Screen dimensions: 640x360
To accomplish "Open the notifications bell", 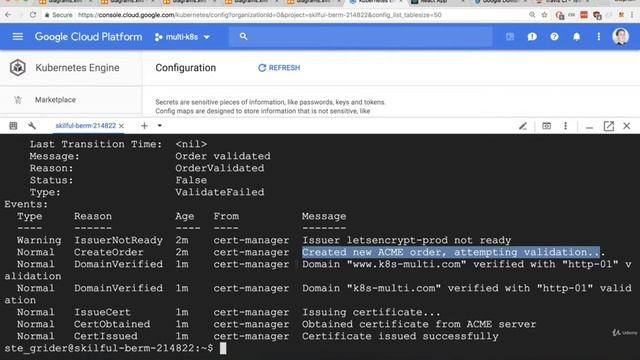I will (x=576, y=37).
